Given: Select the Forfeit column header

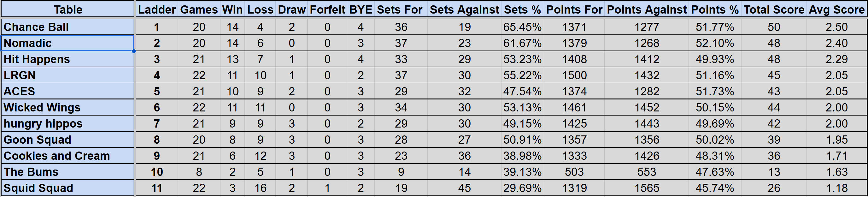Looking at the screenshot, I should (327, 9).
